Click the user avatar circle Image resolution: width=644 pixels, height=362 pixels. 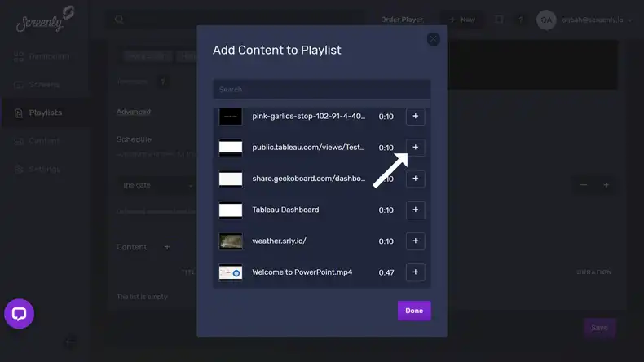tap(546, 20)
